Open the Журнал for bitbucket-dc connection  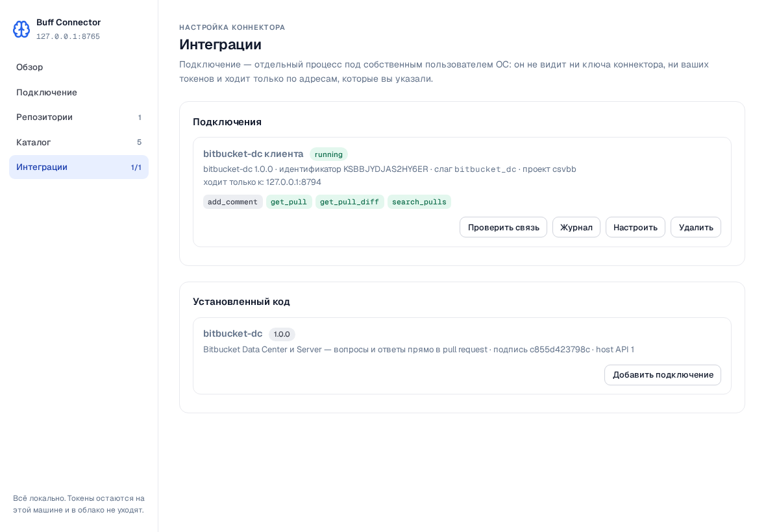tap(576, 228)
